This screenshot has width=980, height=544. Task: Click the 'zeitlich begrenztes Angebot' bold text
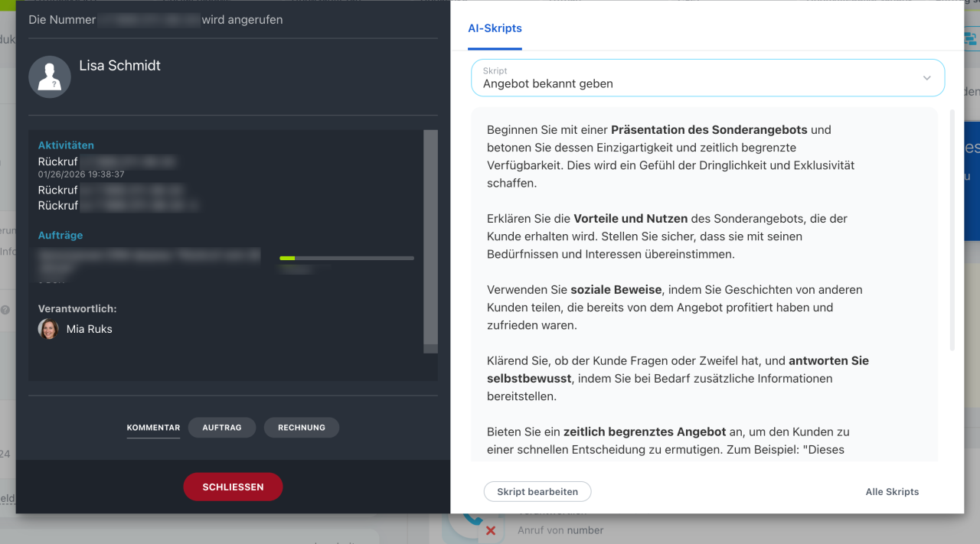[x=645, y=432]
